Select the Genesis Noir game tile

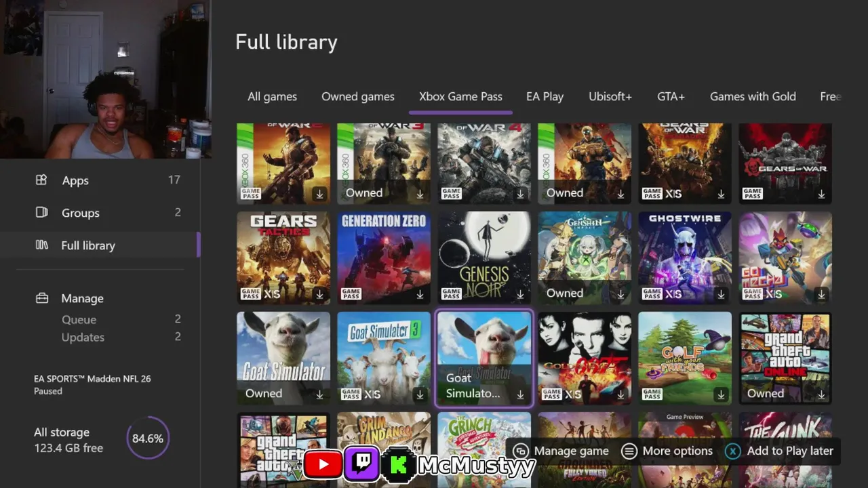(x=484, y=258)
